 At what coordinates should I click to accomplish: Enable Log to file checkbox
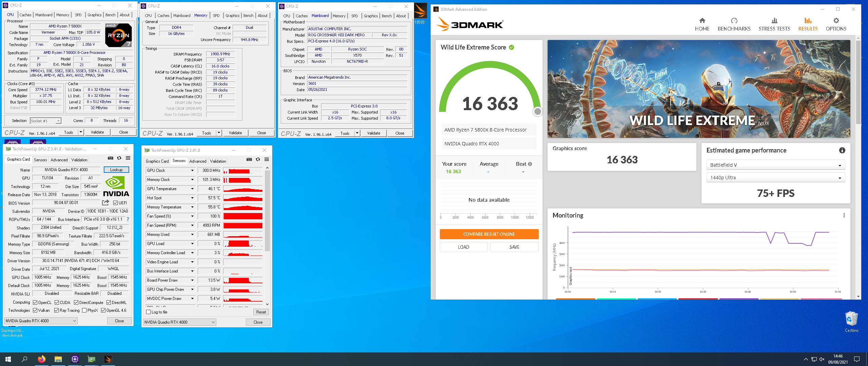(148, 312)
